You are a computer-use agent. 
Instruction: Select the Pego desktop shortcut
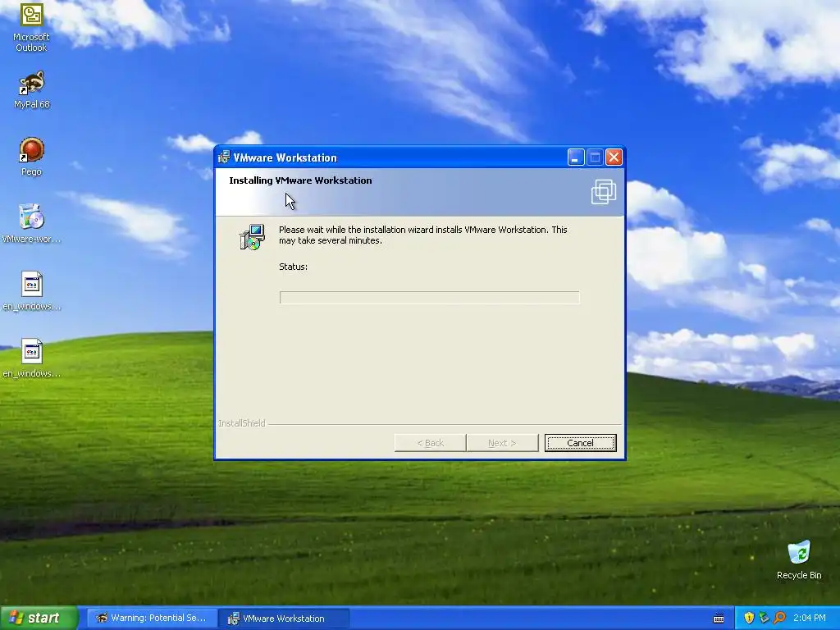pos(32,157)
